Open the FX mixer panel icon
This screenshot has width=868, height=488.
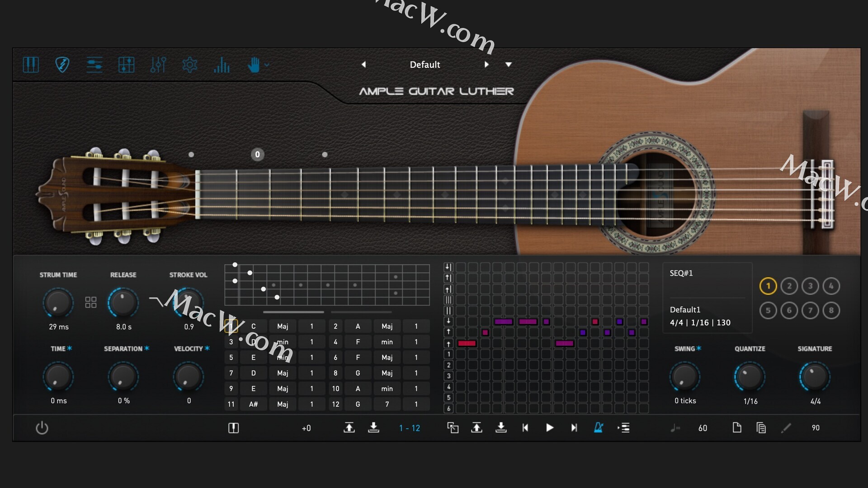(x=126, y=65)
